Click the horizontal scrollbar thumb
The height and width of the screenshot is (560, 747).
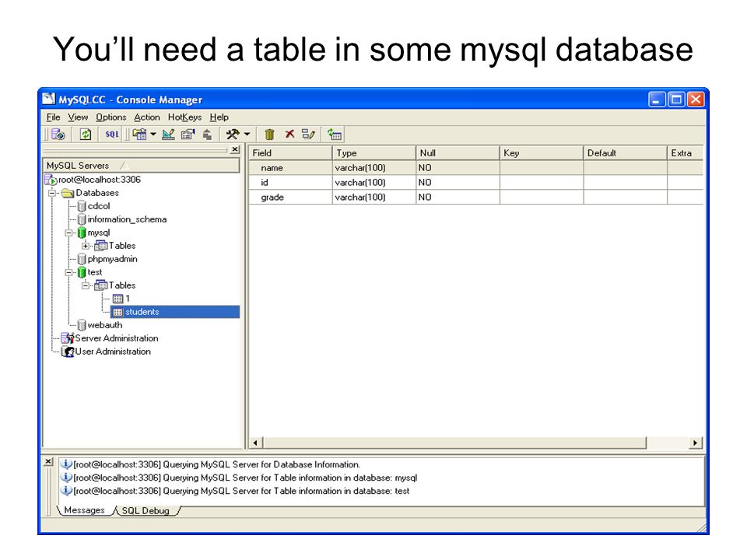click(x=454, y=443)
